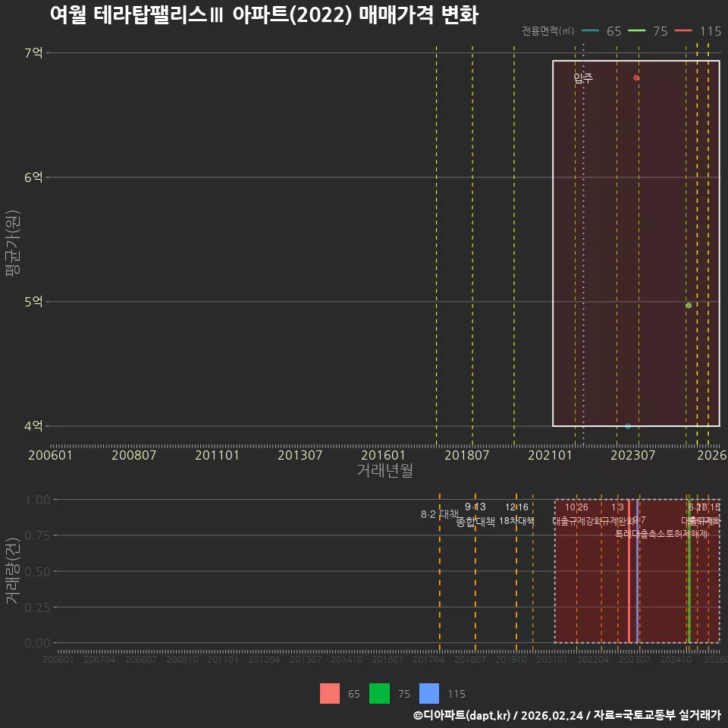Click '200704' on the volume chart x-axis
This screenshot has width=728, height=728.
(99, 659)
